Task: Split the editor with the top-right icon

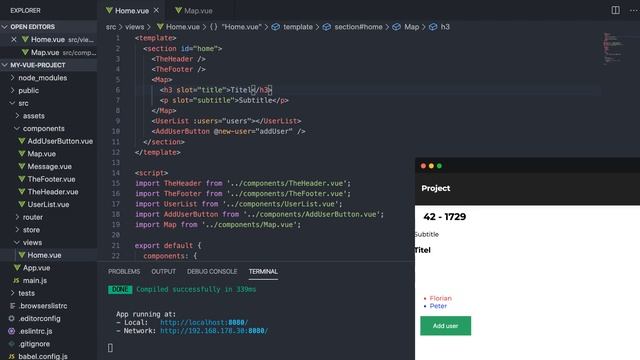Action: [615, 10]
